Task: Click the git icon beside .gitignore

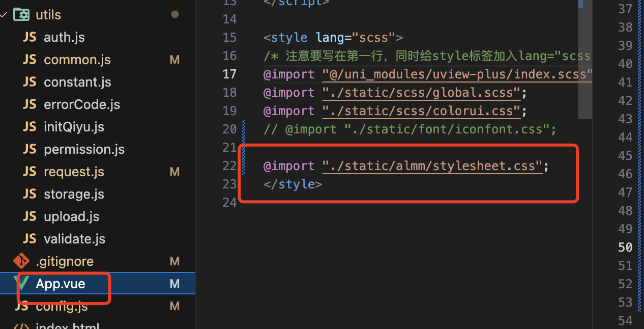Action: (21, 261)
